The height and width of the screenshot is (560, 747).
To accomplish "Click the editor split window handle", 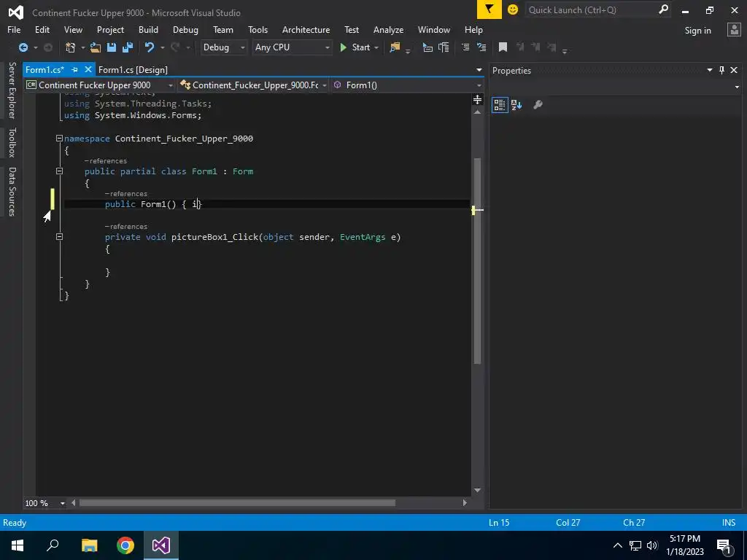I will (477, 99).
